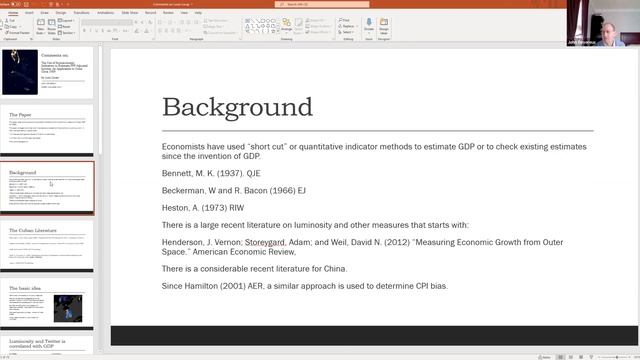The height and width of the screenshot is (360, 640).
Task: Activate the Format Painter tool
Action: point(17,33)
